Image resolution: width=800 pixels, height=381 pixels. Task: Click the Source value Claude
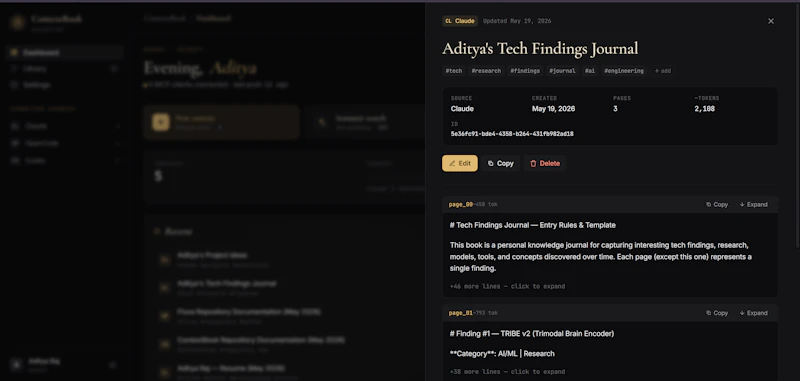(x=462, y=109)
